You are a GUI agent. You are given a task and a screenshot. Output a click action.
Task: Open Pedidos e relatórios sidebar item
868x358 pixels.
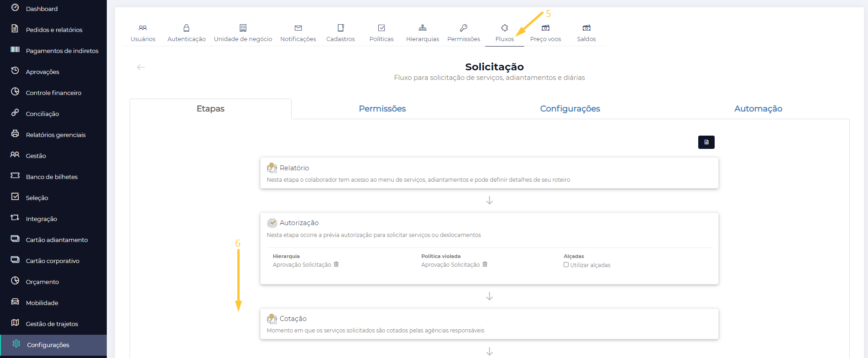[x=54, y=30]
